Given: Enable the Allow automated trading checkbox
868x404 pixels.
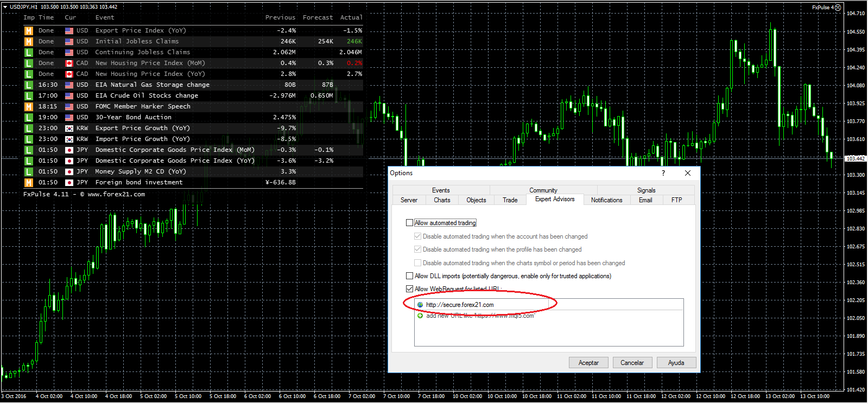Looking at the screenshot, I should 410,223.
